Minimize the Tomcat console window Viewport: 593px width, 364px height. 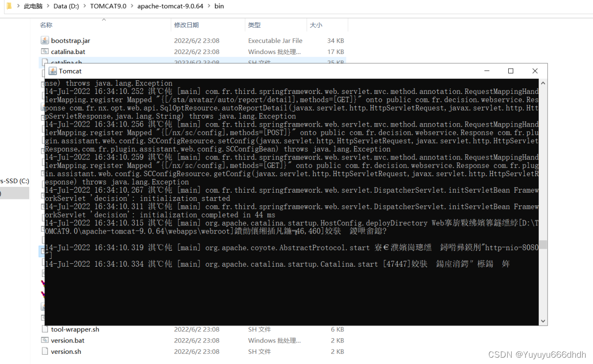pos(487,71)
